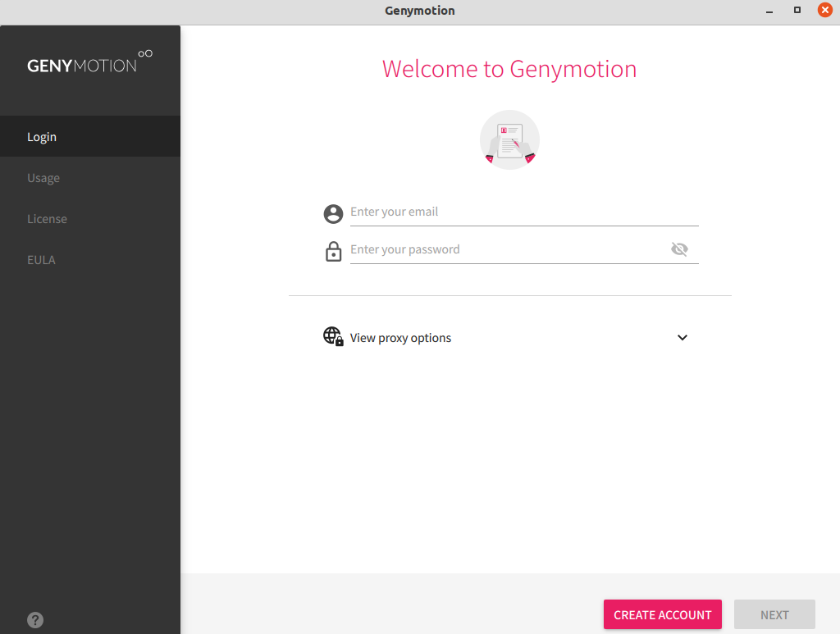Select the Login sidebar item

click(x=90, y=136)
